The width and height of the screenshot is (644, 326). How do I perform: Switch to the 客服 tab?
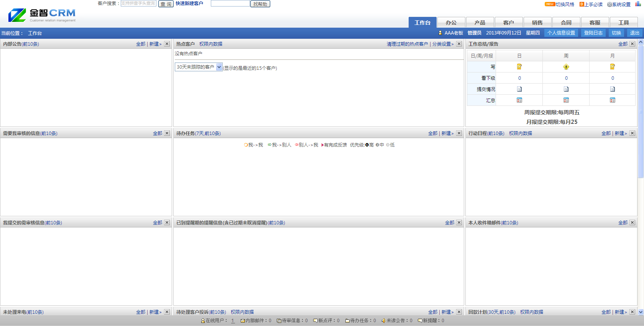pos(595,23)
